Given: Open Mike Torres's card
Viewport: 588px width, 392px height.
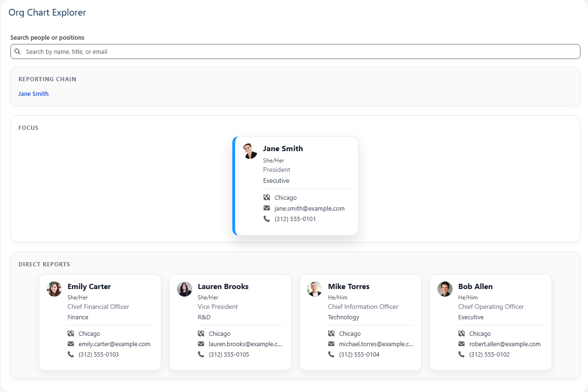Looking at the screenshot, I should tap(361, 322).
